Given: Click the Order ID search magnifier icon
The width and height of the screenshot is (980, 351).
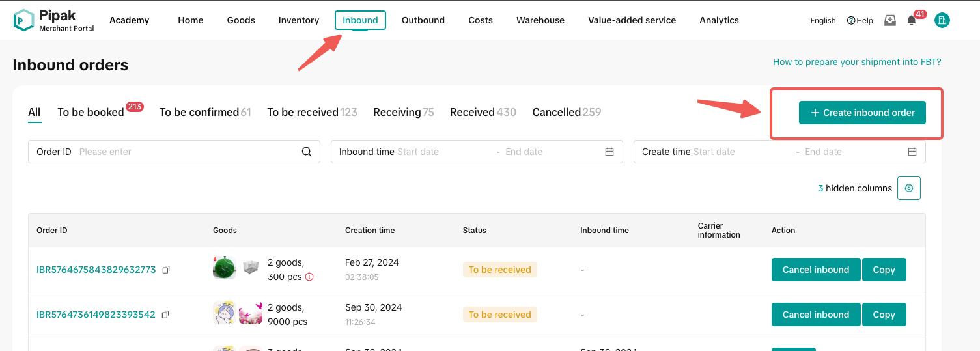Looking at the screenshot, I should pos(307,152).
